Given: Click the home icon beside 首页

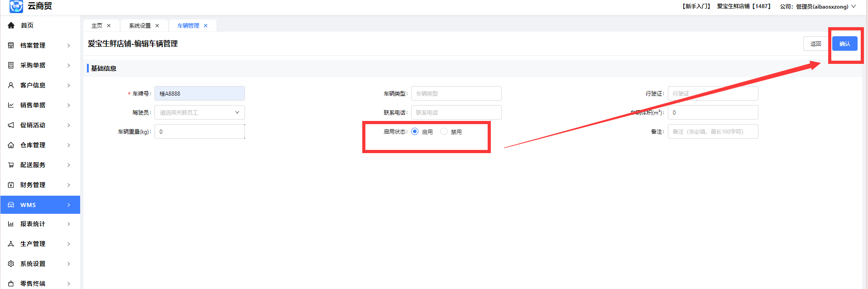Looking at the screenshot, I should click(x=11, y=25).
